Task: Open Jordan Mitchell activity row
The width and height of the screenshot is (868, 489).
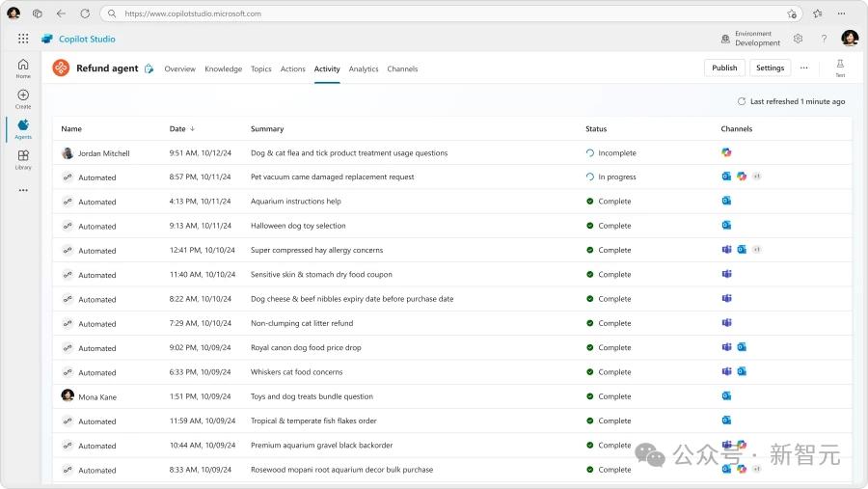Action: pyautogui.click(x=451, y=152)
